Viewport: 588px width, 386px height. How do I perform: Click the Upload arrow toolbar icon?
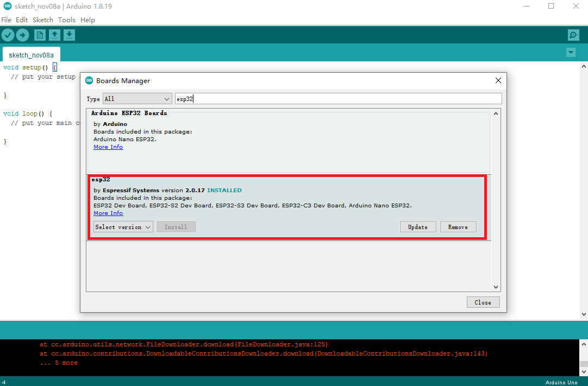coord(22,35)
